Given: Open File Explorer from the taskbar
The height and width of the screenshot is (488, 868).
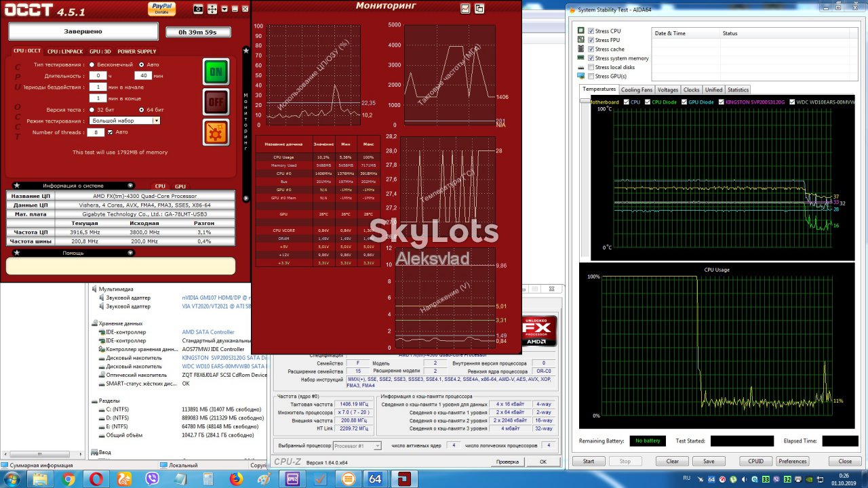Looking at the screenshot, I should (x=40, y=479).
